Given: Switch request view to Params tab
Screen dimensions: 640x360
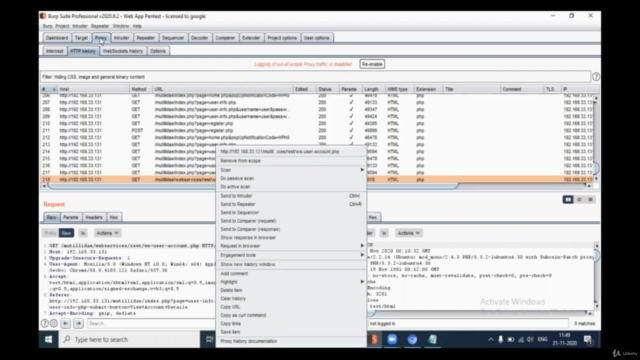Looking at the screenshot, I should [x=71, y=218].
